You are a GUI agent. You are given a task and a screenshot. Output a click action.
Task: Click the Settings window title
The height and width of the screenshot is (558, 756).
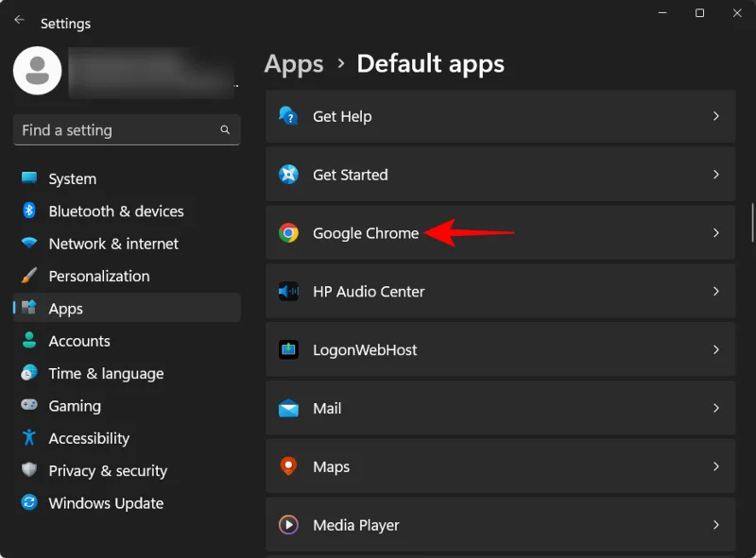point(65,24)
